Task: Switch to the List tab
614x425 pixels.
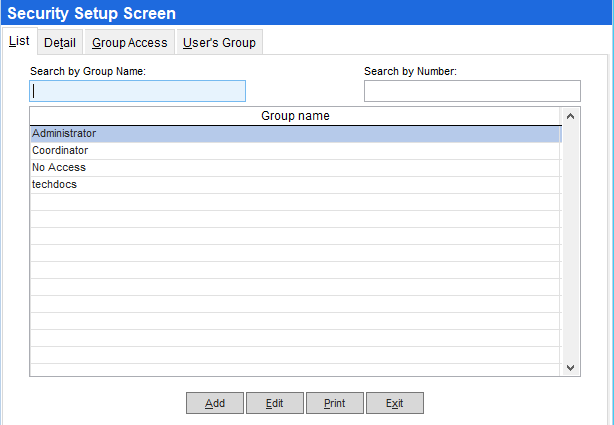Action: point(19,41)
